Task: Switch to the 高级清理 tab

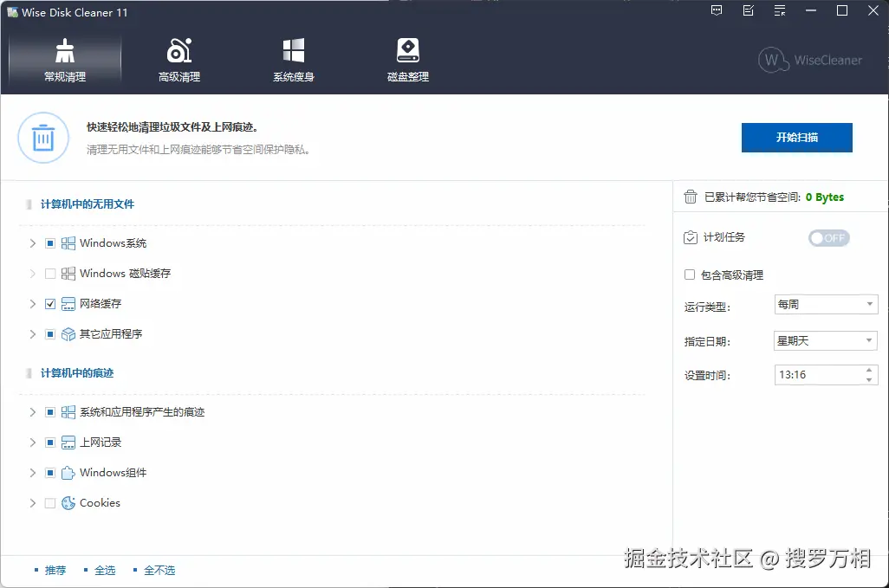Action: (x=179, y=60)
